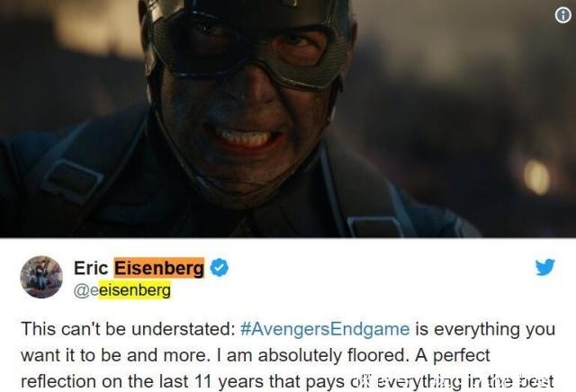This screenshot has height=392, width=576.
Task: Open the Captain America image
Action: (288, 119)
